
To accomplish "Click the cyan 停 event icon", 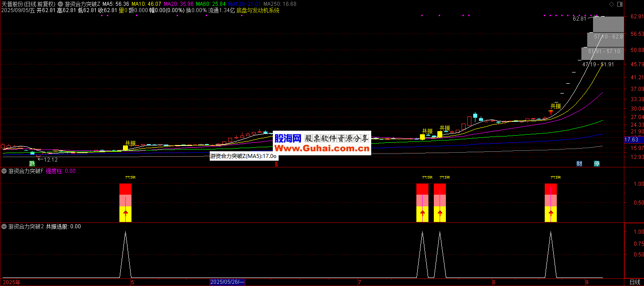I will coord(597,163).
